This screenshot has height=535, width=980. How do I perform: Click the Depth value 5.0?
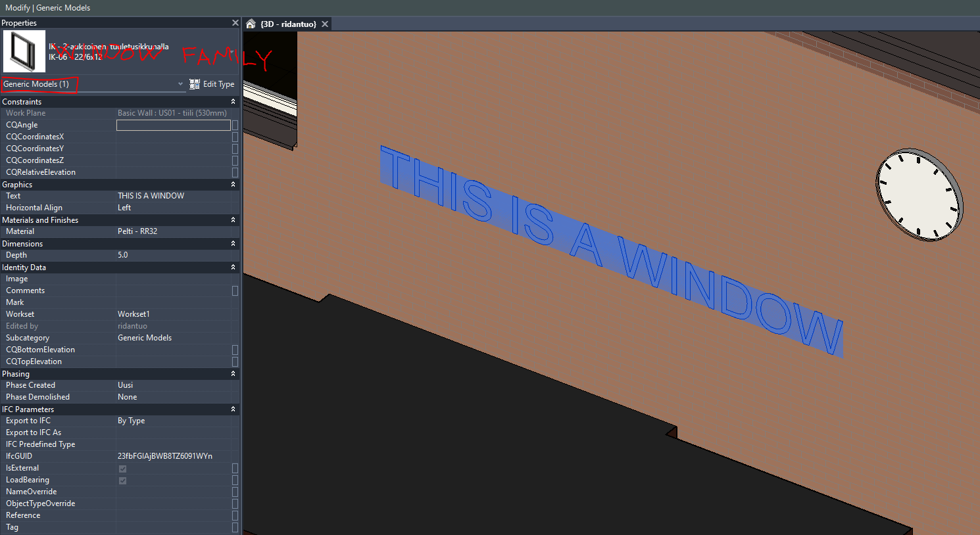123,255
